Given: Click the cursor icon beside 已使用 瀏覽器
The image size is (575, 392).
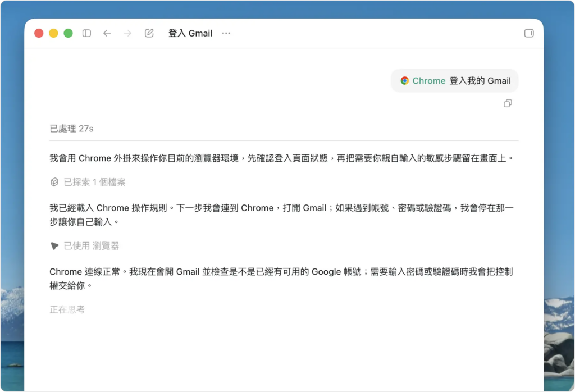Looking at the screenshot, I should point(54,246).
